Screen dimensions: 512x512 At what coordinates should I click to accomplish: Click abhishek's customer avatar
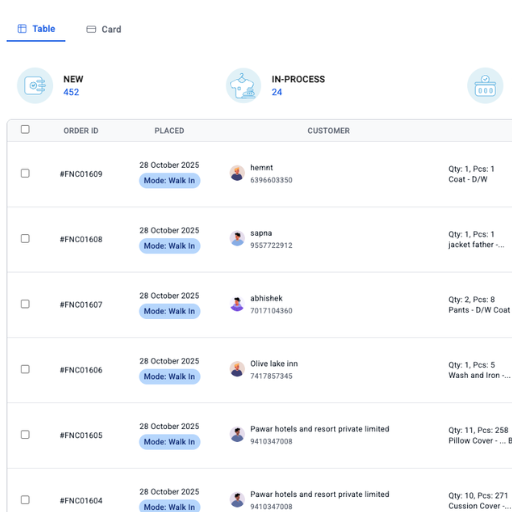[237, 304]
